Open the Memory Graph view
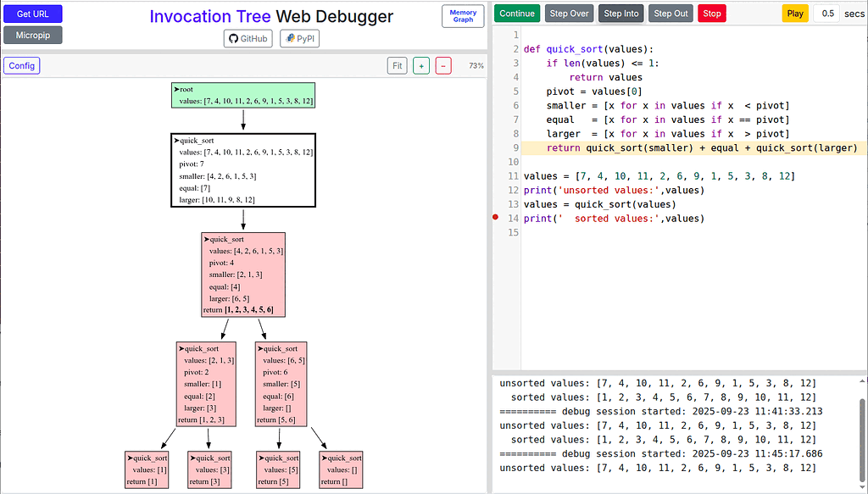Viewport: 868px width, 494px height. (463, 15)
